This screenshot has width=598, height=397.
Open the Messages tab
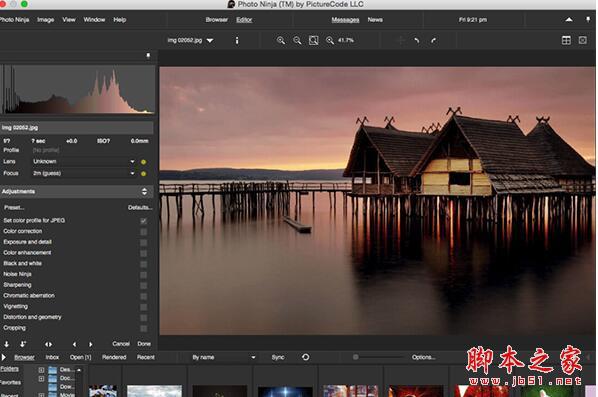[345, 19]
